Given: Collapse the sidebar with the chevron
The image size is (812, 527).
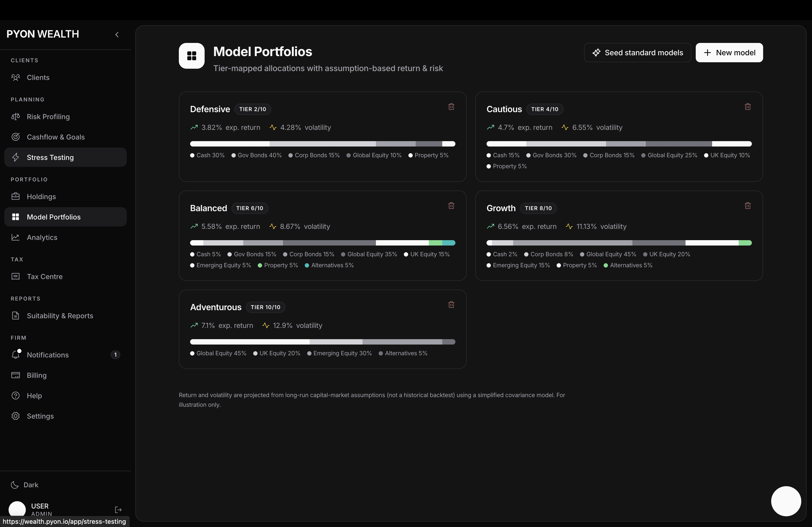Looking at the screenshot, I should [117, 34].
